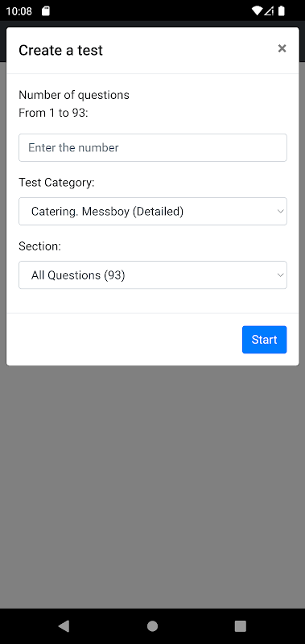Image resolution: width=305 pixels, height=644 pixels.
Task: Open recent apps with square icon
Action: click(x=240, y=626)
